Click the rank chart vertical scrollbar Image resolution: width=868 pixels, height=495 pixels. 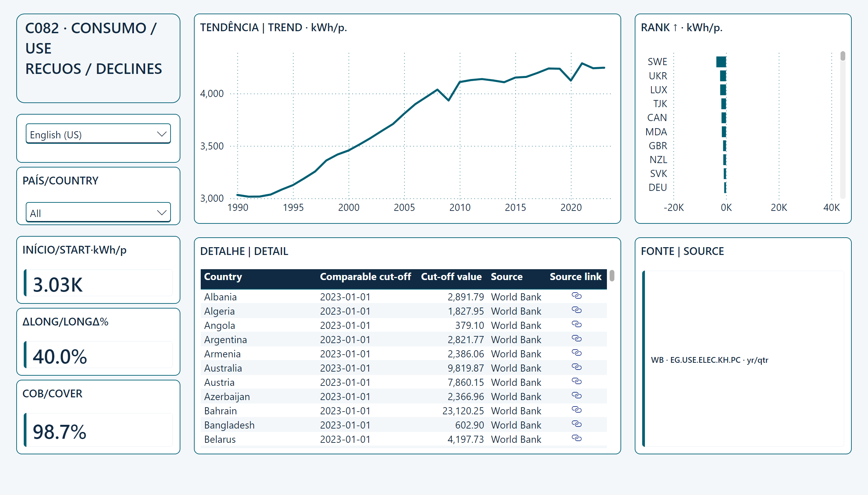(843, 56)
